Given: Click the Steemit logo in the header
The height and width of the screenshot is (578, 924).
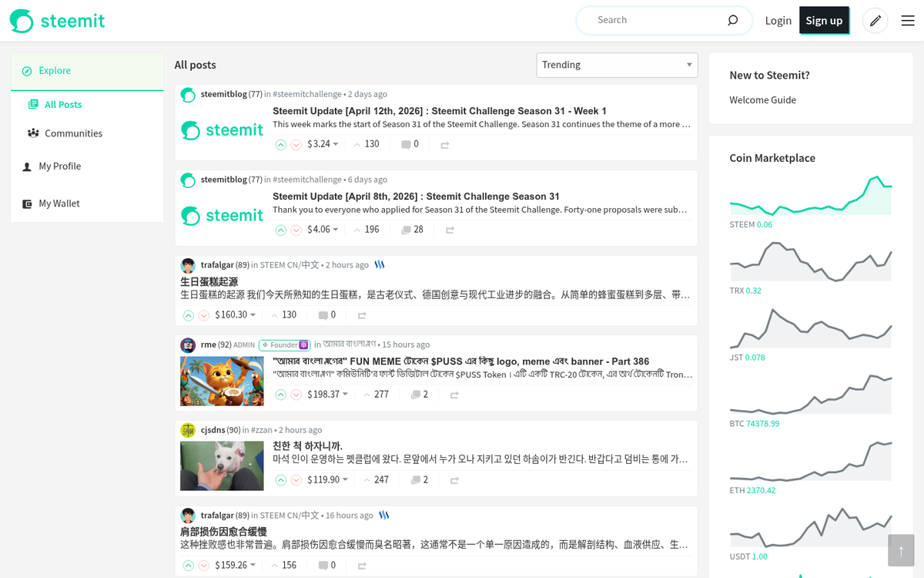Looking at the screenshot, I should [x=57, y=21].
